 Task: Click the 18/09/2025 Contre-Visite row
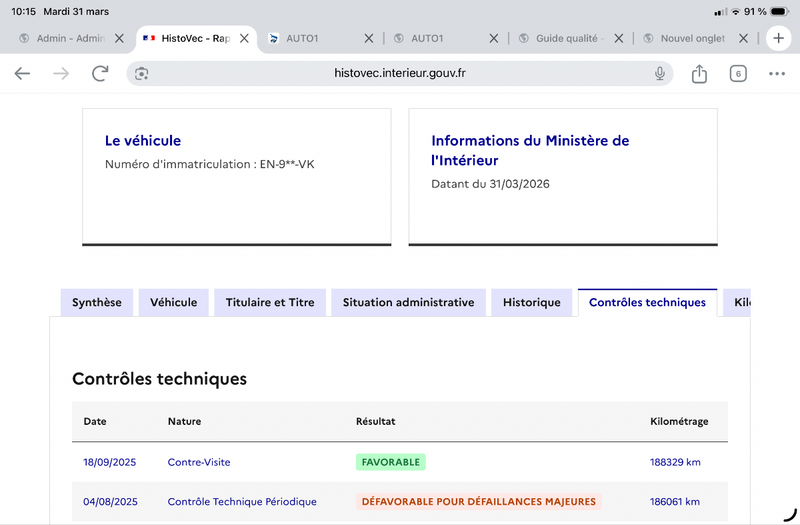pyautogui.click(x=399, y=462)
